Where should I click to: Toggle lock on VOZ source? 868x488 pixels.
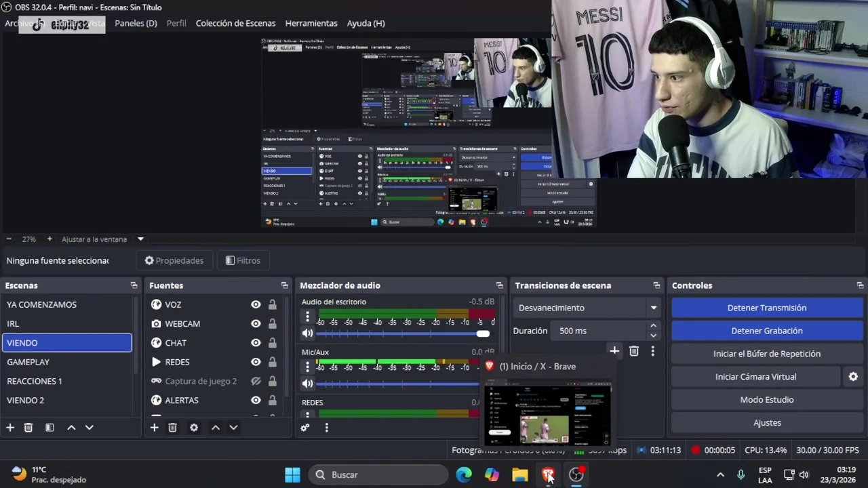(272, 305)
